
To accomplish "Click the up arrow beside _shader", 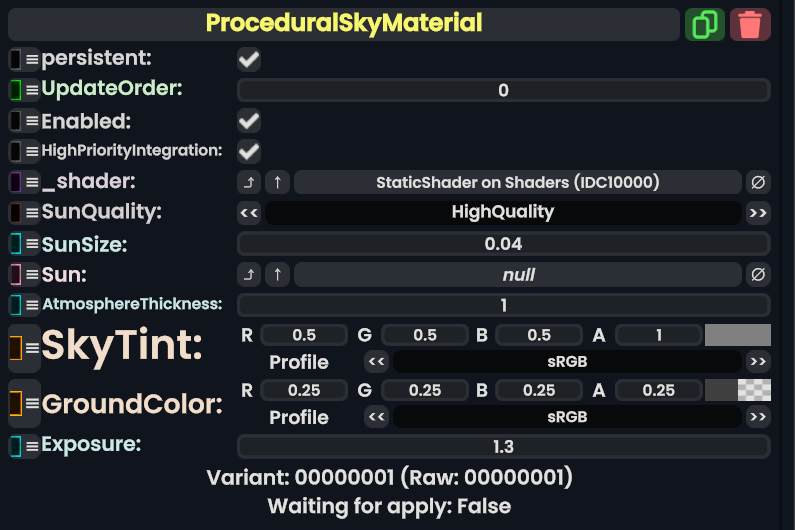I will click(277, 182).
